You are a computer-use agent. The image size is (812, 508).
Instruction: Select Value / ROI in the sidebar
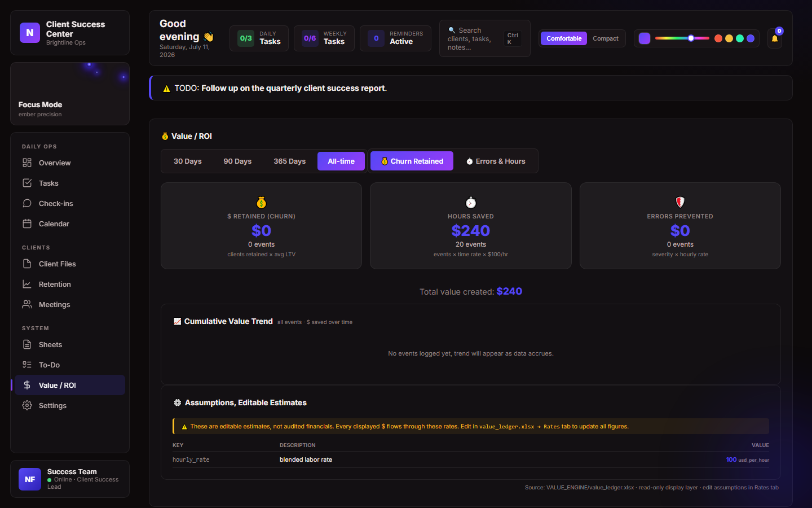(x=70, y=385)
